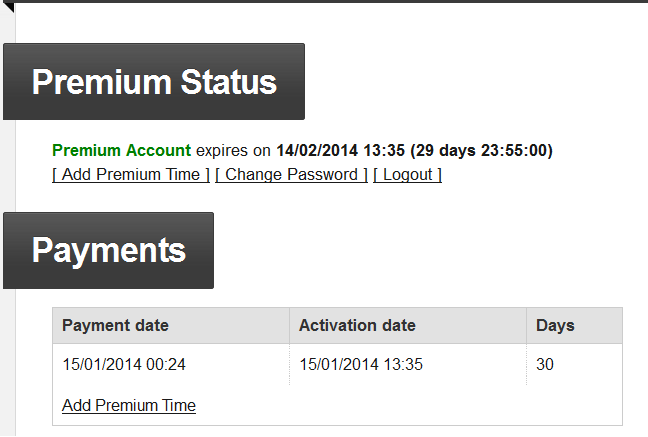Click the dark corner triangle at top-left
The height and width of the screenshot is (437, 648).
[10, 7]
